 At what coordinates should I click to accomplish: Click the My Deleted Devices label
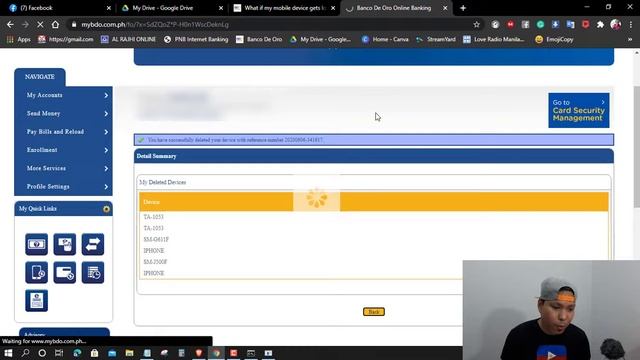(162, 182)
